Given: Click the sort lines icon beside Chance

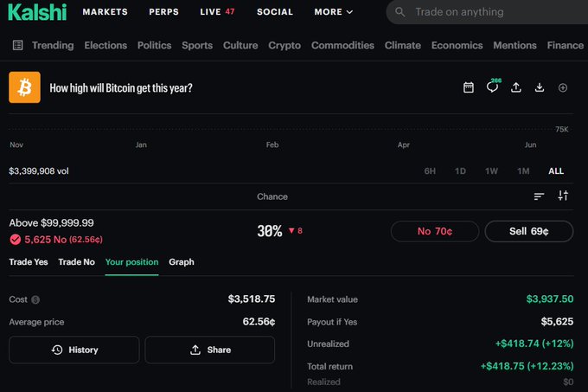Looking at the screenshot, I should click(539, 196).
